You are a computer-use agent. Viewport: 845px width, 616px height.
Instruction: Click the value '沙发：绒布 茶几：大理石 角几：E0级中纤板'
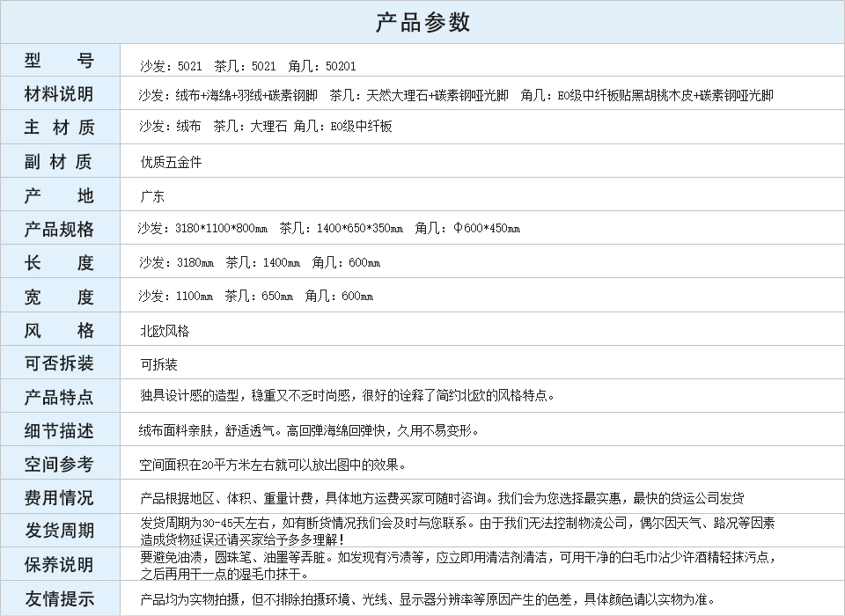[x=265, y=126]
